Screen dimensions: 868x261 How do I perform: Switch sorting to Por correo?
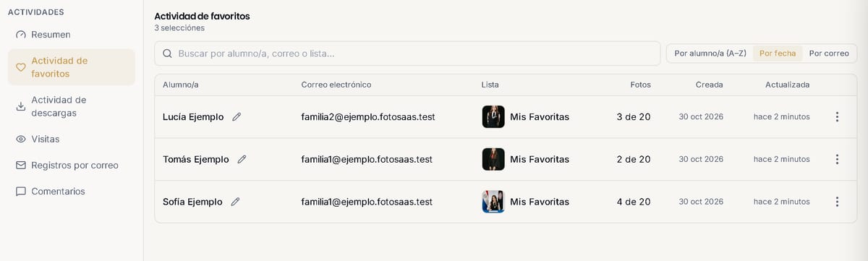coord(829,54)
